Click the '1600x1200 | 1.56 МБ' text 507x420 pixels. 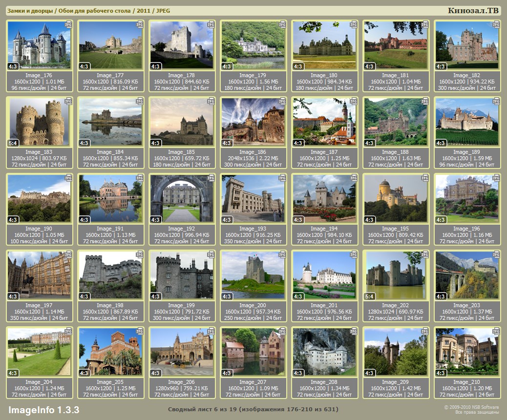point(253,82)
